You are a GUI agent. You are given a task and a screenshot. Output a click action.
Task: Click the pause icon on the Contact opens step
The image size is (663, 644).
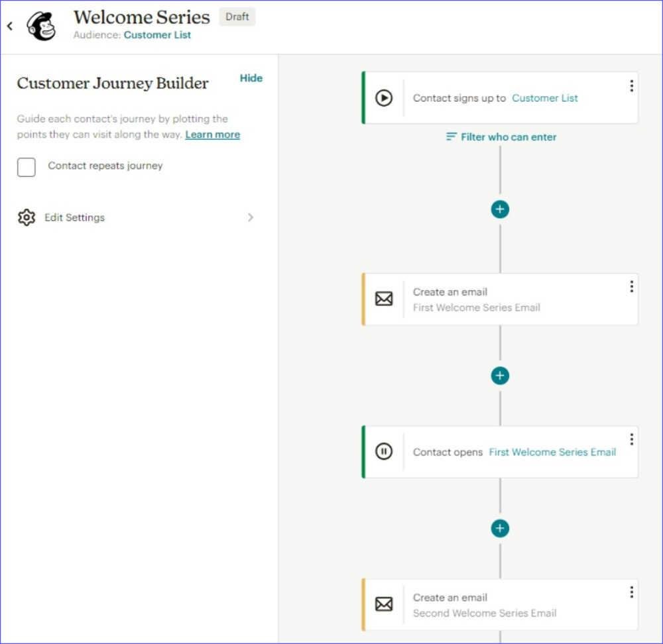[x=384, y=451]
